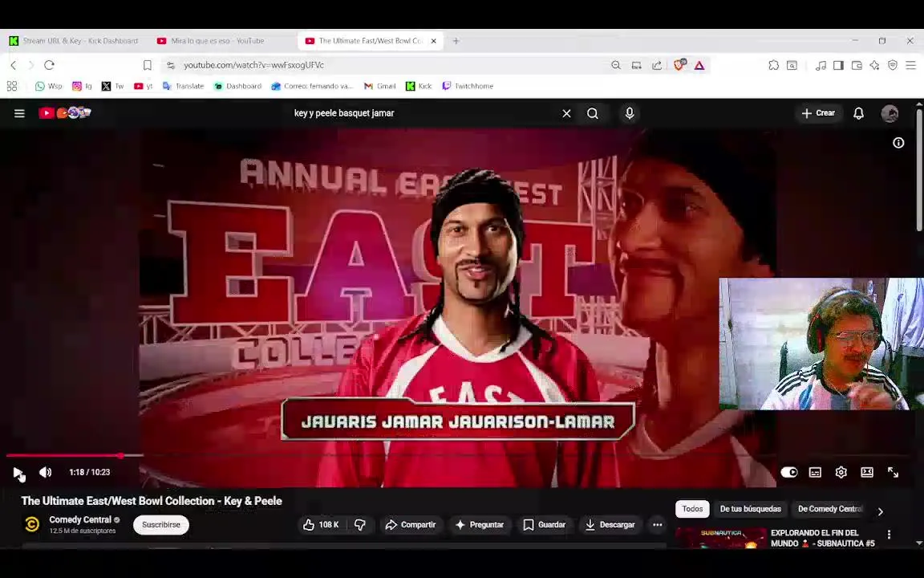The image size is (924, 578).
Task: Open more actions three-dot menu
Action: point(658,525)
